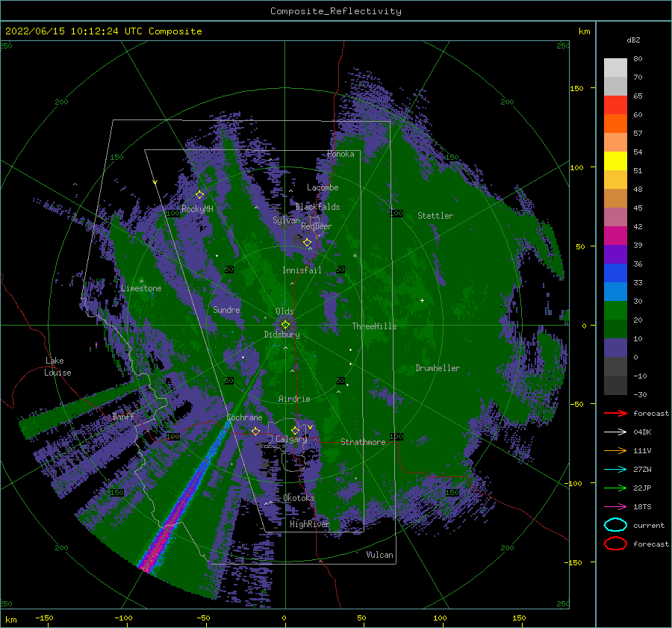Select the cyan 27ZW arrow icon

point(615,470)
